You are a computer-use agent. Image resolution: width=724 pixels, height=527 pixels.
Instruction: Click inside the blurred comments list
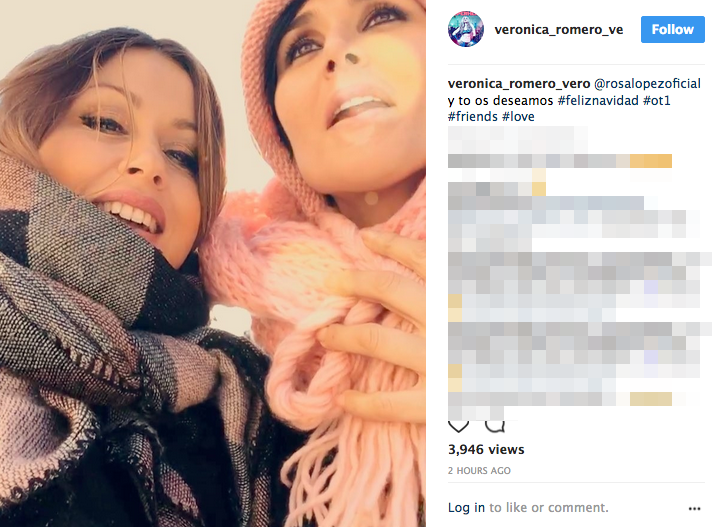[x=577, y=273]
